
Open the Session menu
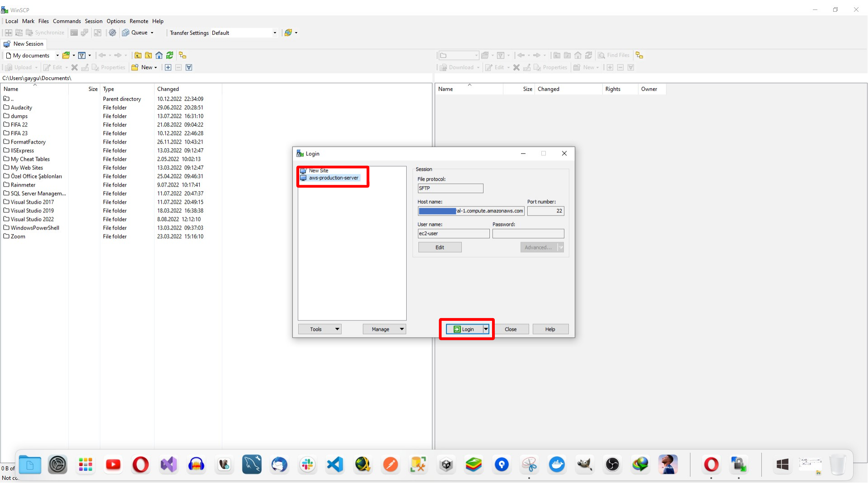tap(94, 21)
